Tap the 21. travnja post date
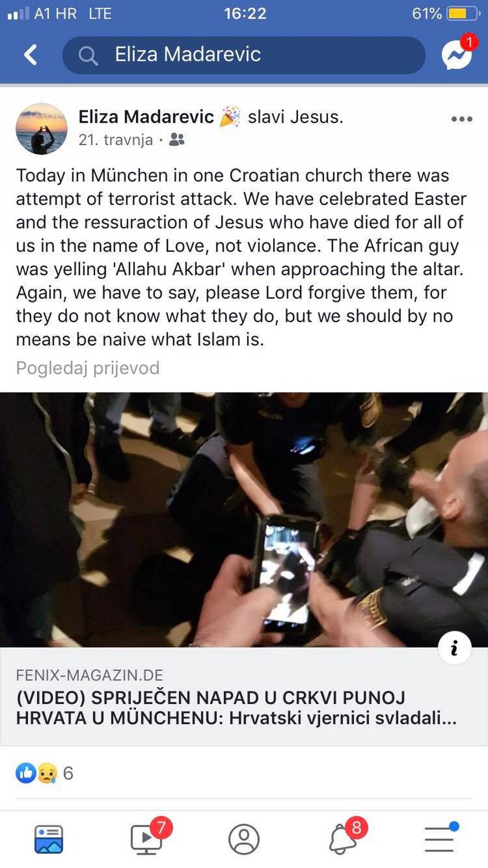This screenshot has width=488, height=868. pos(116,140)
